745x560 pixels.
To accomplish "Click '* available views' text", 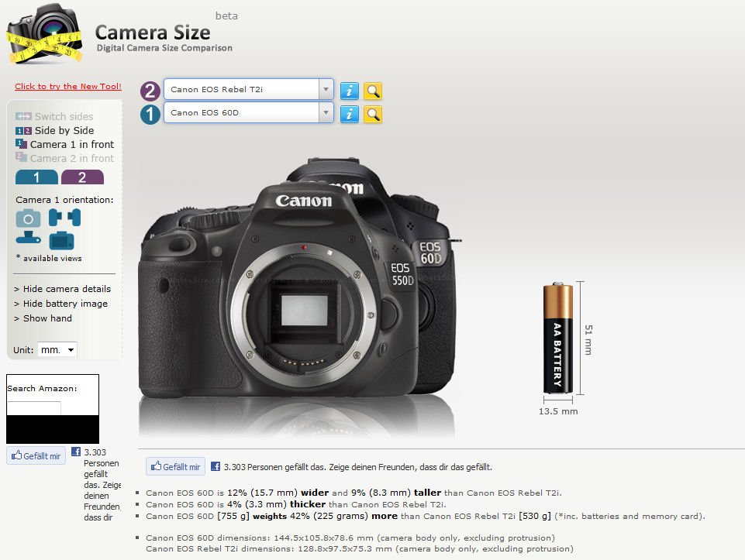I will point(49,258).
